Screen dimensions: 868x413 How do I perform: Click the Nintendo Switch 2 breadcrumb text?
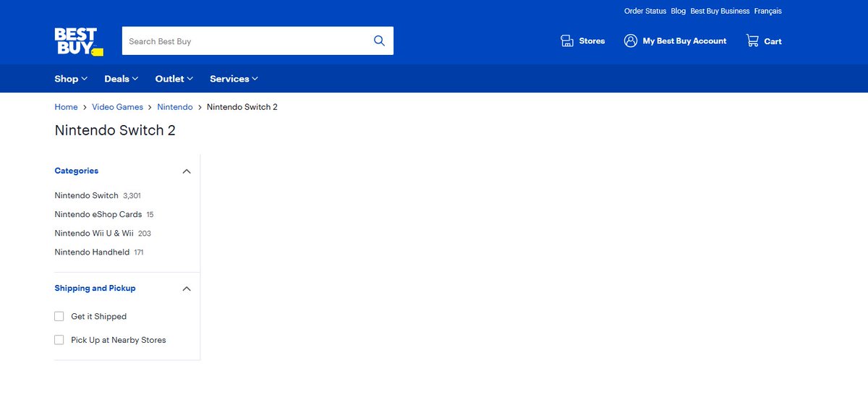(x=242, y=107)
